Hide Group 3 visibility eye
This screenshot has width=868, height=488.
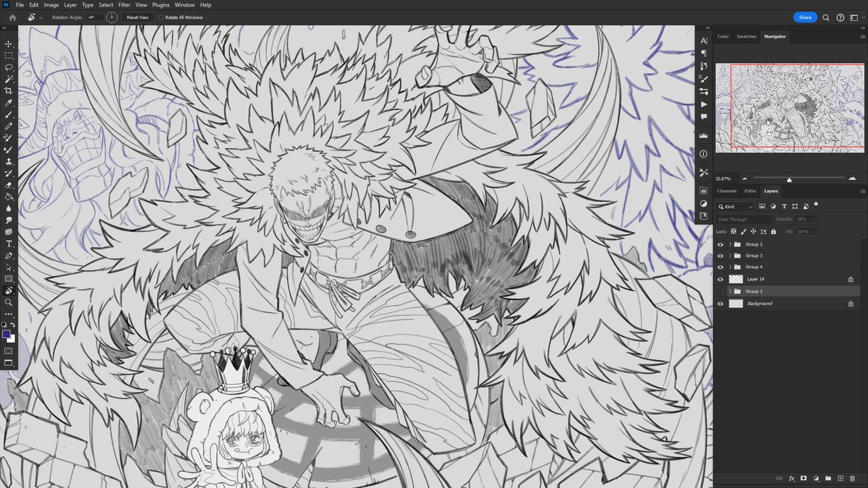coord(720,256)
